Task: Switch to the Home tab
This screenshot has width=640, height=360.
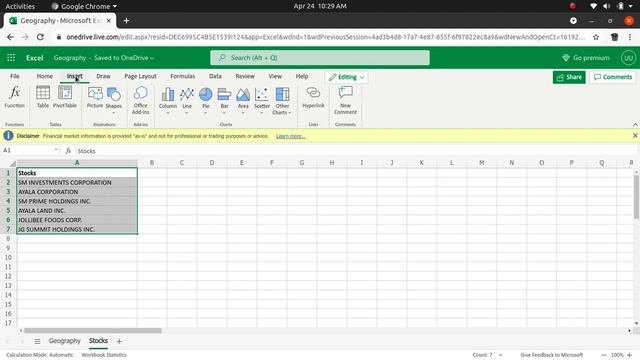Action: (44, 76)
